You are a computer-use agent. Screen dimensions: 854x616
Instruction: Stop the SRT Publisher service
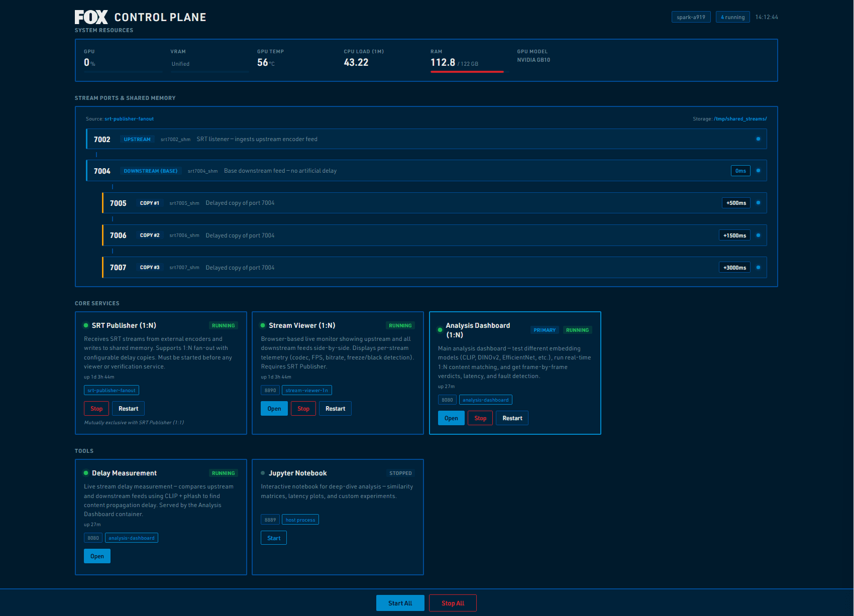coord(96,409)
